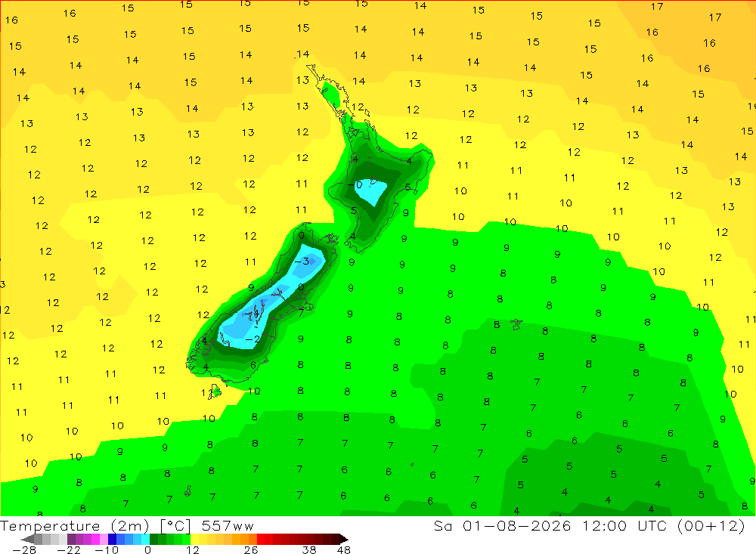Click the small island outline near the bottom left
This screenshot has width=756, height=554.
pyautogui.click(x=188, y=491)
